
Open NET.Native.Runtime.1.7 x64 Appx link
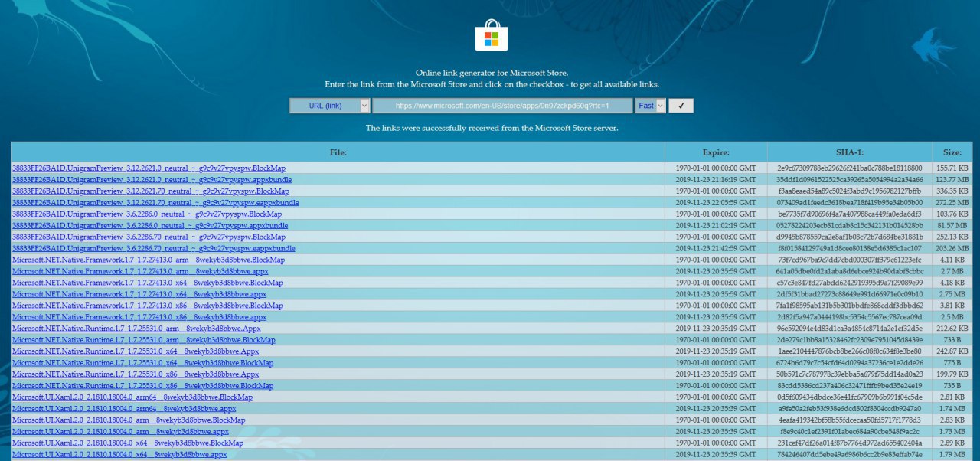tap(136, 351)
